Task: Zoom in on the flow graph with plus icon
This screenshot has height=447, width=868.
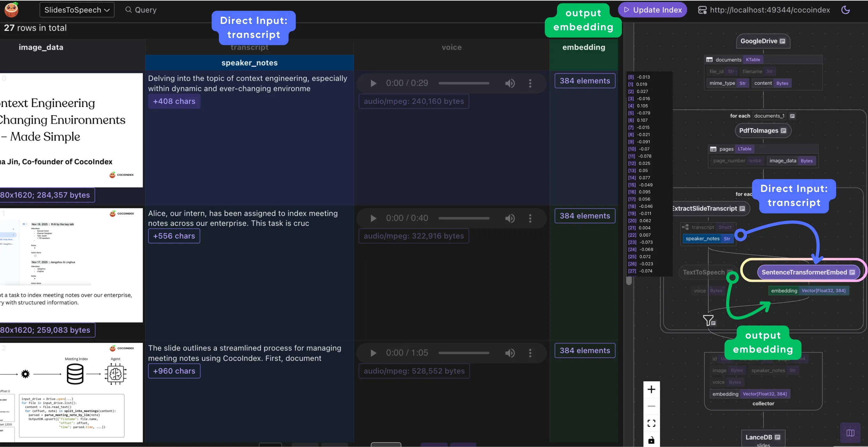Action: coord(651,389)
